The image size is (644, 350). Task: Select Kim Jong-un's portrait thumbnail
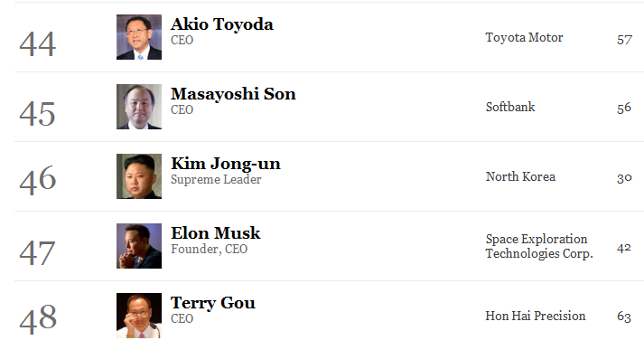click(x=139, y=176)
